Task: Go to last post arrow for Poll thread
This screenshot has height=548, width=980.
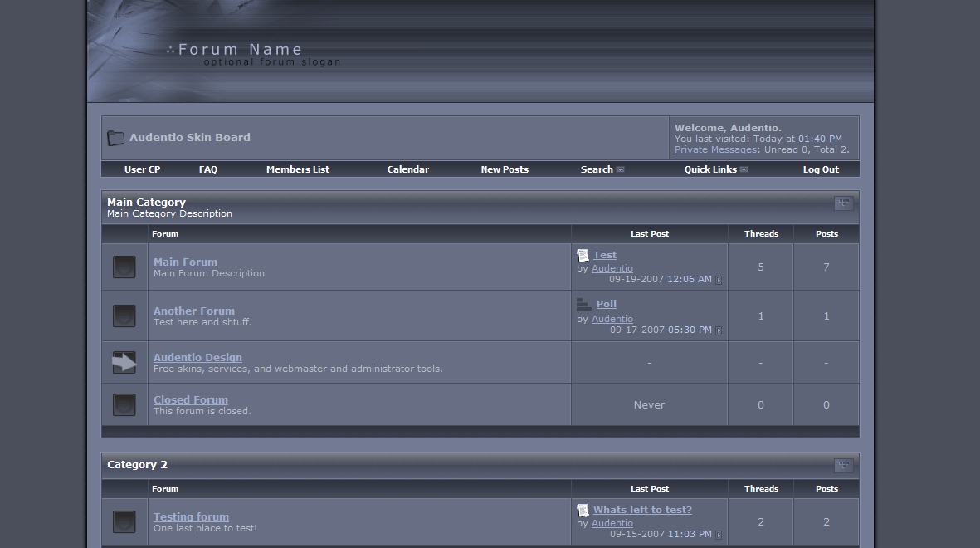Action: (719, 330)
